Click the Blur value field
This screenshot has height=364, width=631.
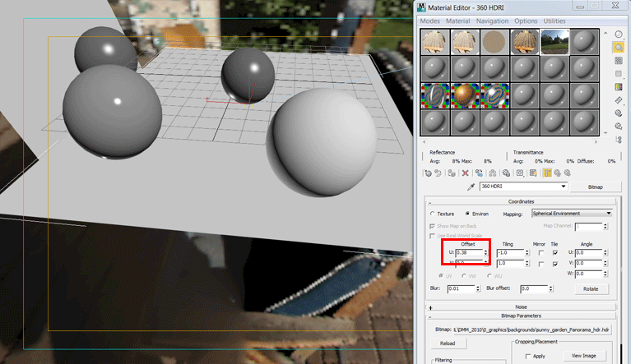pyautogui.click(x=462, y=289)
